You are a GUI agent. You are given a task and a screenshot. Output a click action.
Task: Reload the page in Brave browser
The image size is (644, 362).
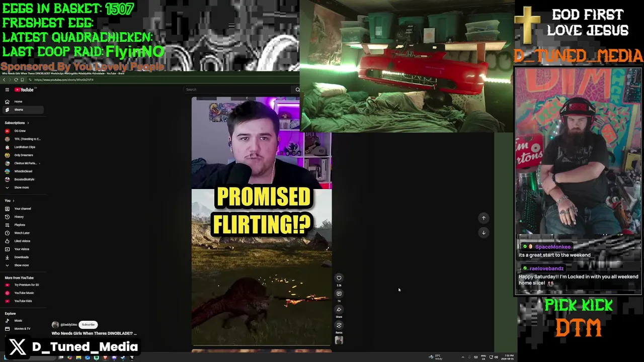pyautogui.click(x=16, y=80)
